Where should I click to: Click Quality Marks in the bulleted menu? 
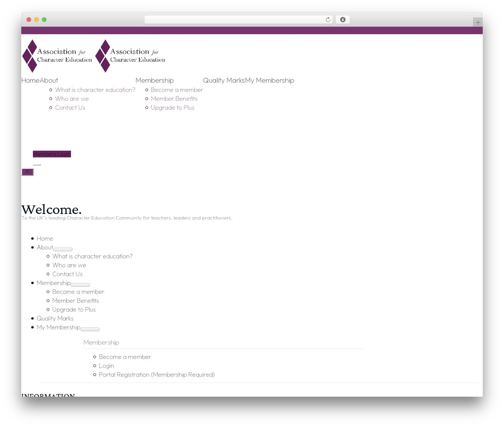point(55,319)
